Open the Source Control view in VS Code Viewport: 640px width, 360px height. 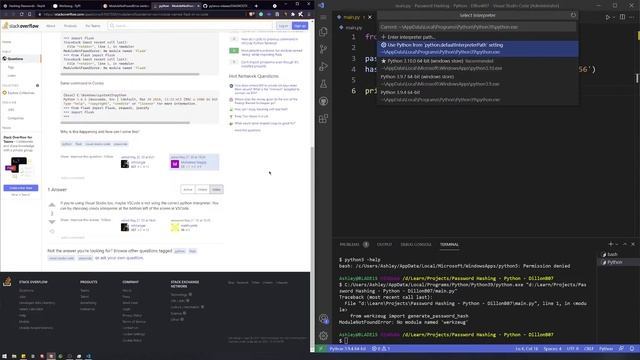click(323, 49)
